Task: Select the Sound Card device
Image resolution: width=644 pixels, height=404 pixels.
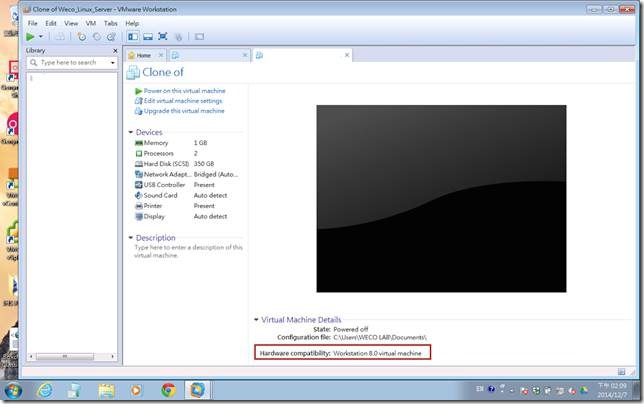Action: point(187,195)
